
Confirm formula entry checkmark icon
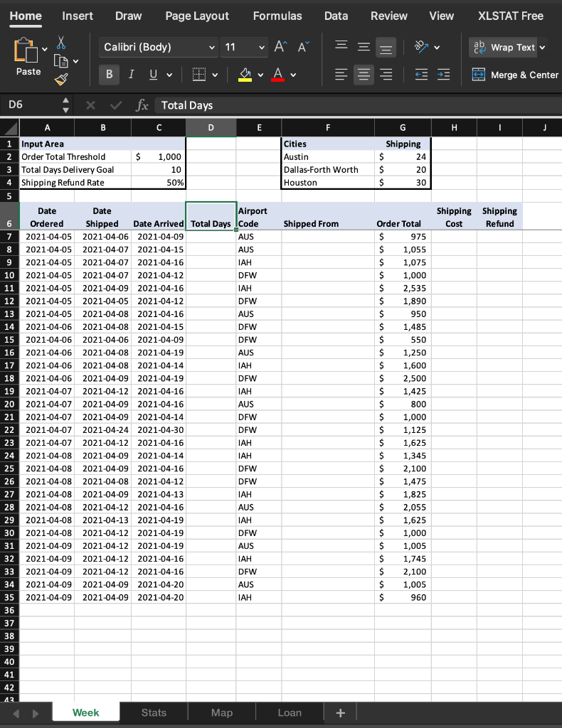coord(116,105)
